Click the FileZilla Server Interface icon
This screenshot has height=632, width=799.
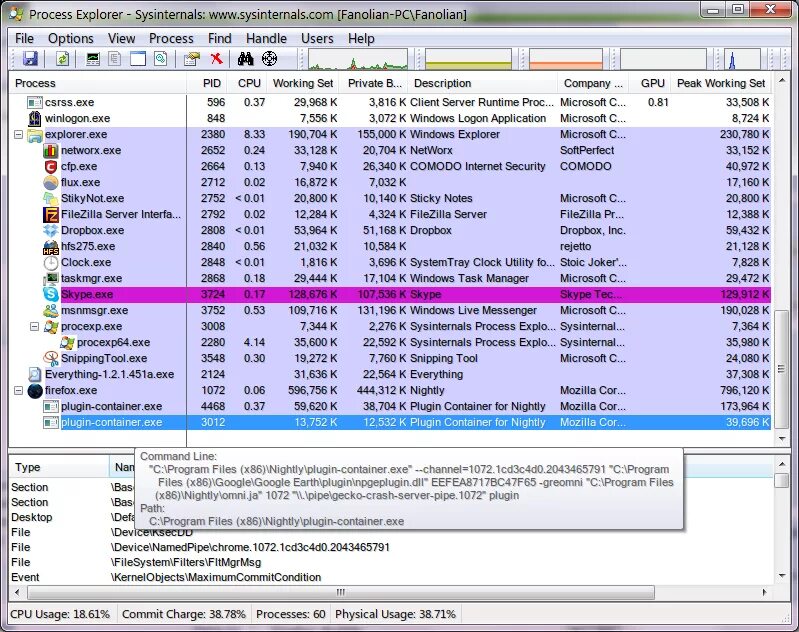click(x=50, y=214)
